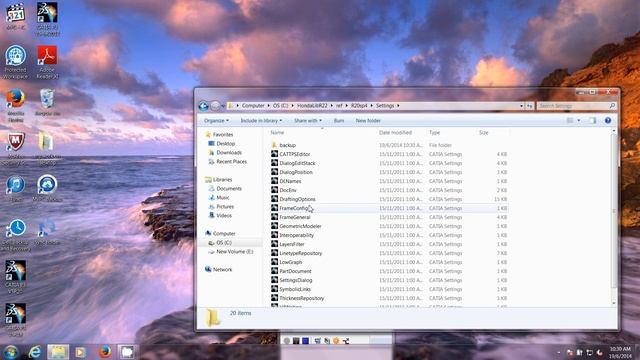Screen dimensions: 640x360
Task: Open the Sync Folder desktop shortcut
Action: [x=47, y=229]
